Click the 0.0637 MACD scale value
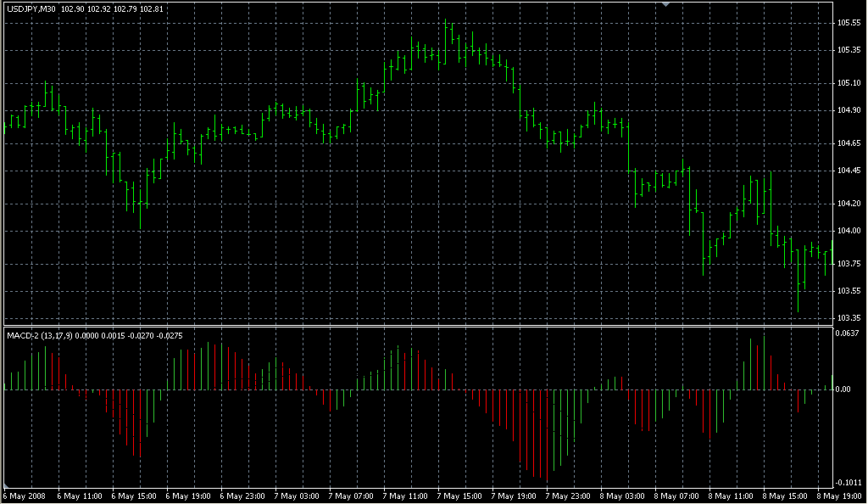The height and width of the screenshot is (504, 868). point(850,333)
